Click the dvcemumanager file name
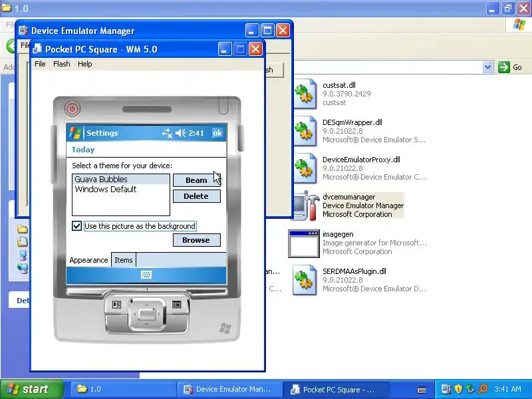The width and height of the screenshot is (532, 399). (348, 197)
